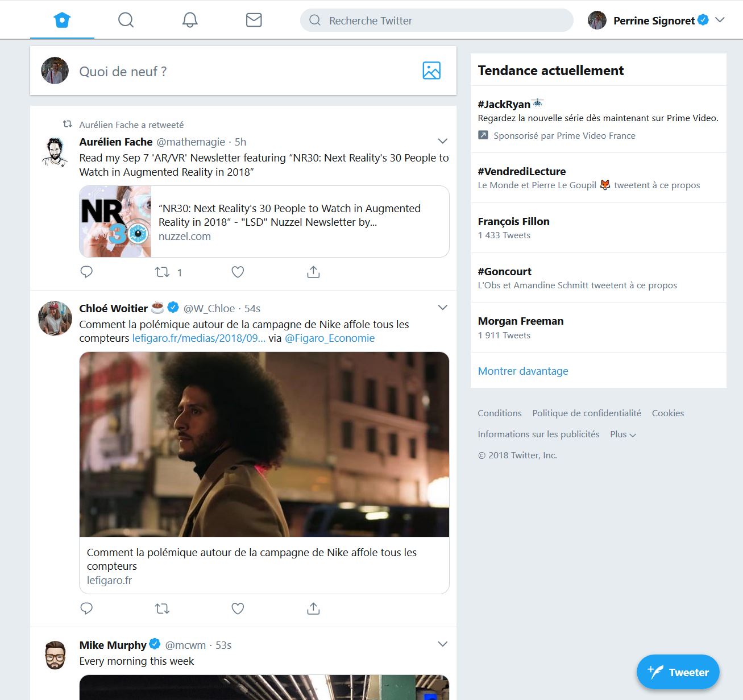Click Montrer davantage link
The image size is (743, 700).
[x=523, y=371]
